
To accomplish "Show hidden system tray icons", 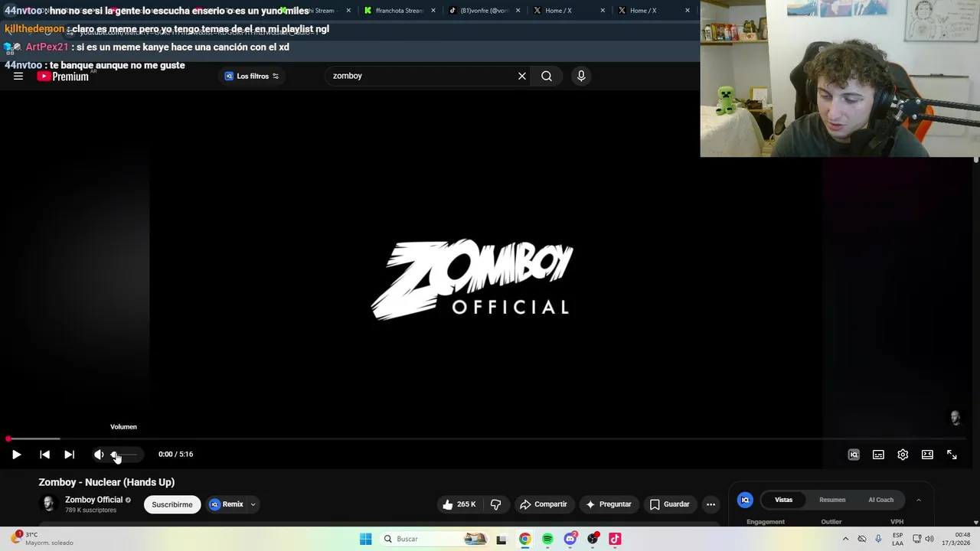I will coord(845,539).
